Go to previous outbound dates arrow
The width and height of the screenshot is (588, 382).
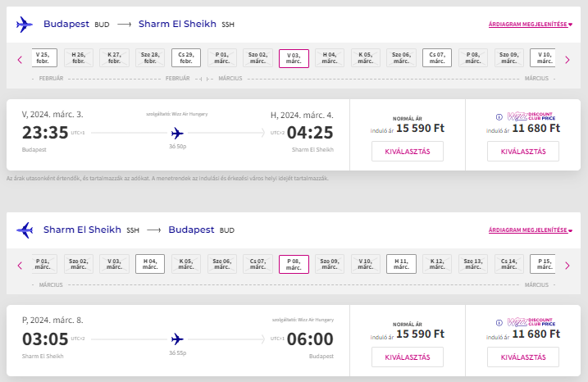point(20,59)
